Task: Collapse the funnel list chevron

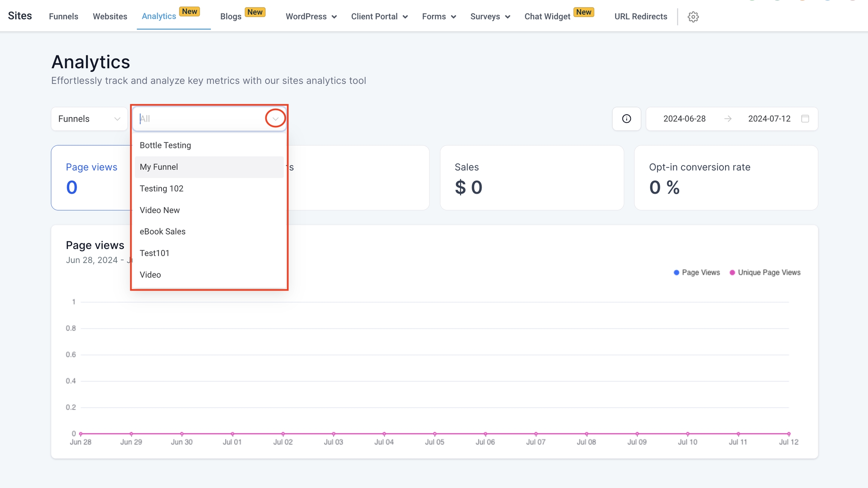Action: click(x=275, y=119)
